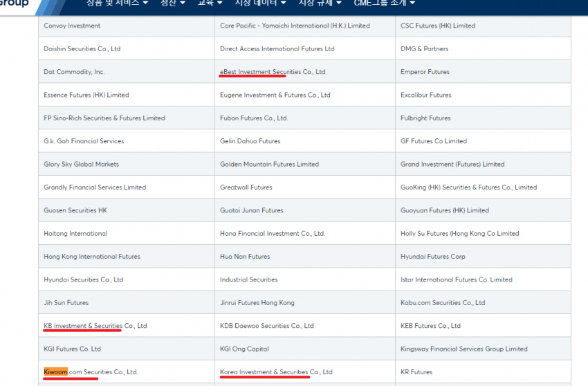Select Dot Commodity, Inc.
588x386 pixels.
[74, 72]
